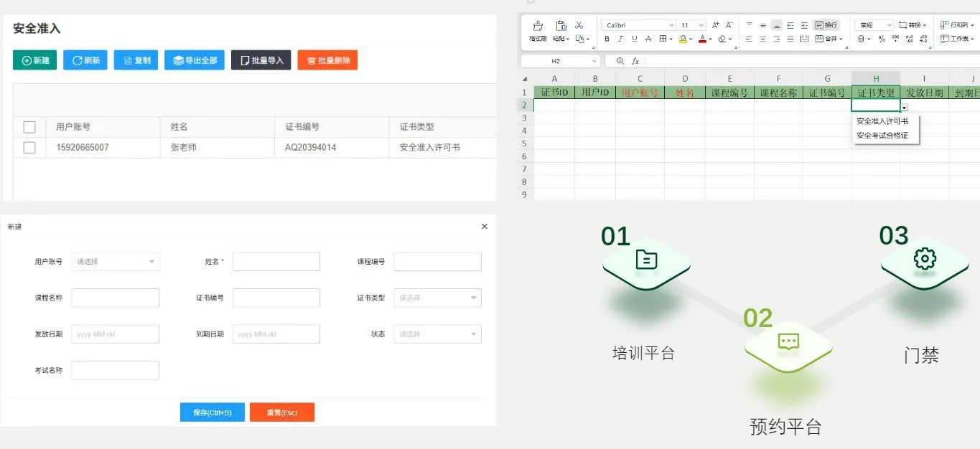Viewport: 980px width, 449px height.
Task: Check the row checkbox for 张老师
Action: 29,147
